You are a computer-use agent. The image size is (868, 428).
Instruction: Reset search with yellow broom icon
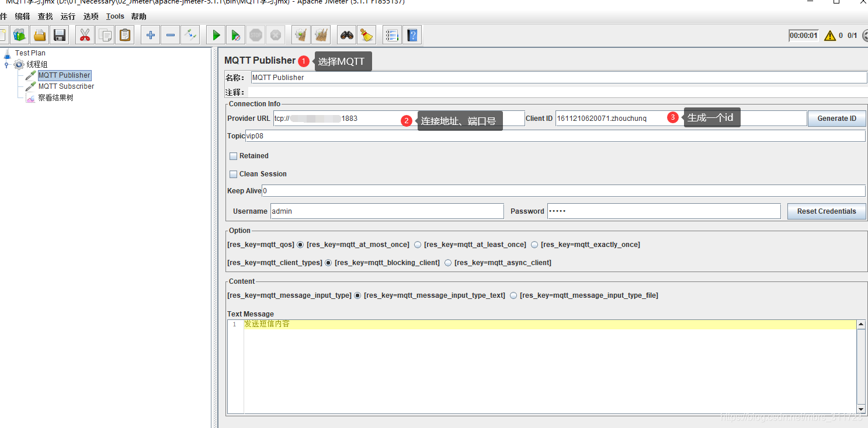coord(367,35)
